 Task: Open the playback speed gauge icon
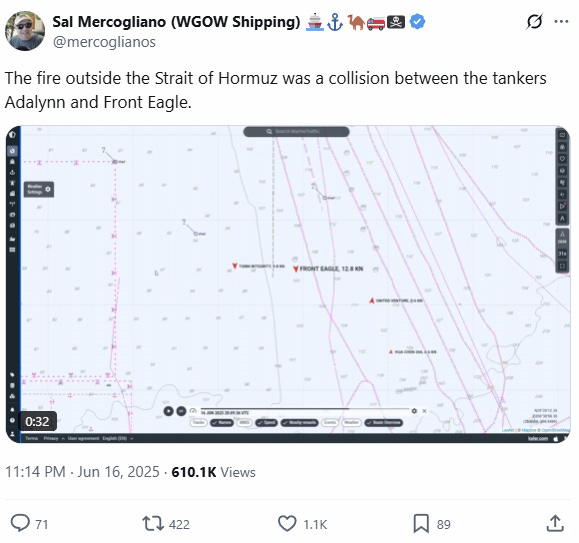(193, 411)
